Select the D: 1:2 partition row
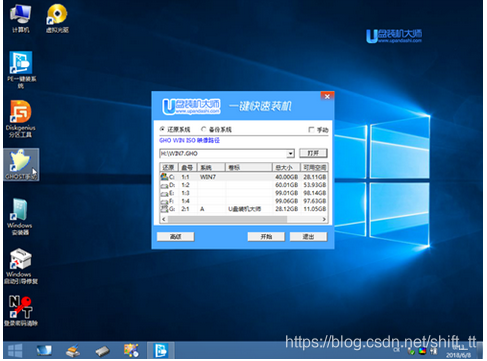 (x=244, y=185)
